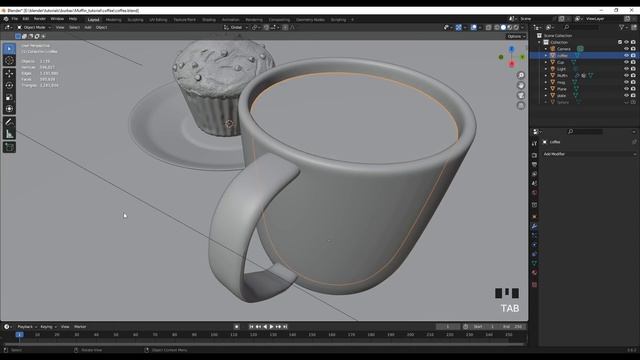Open the Physics properties tab icon
This screenshot has width=640, height=360.
click(x=534, y=245)
